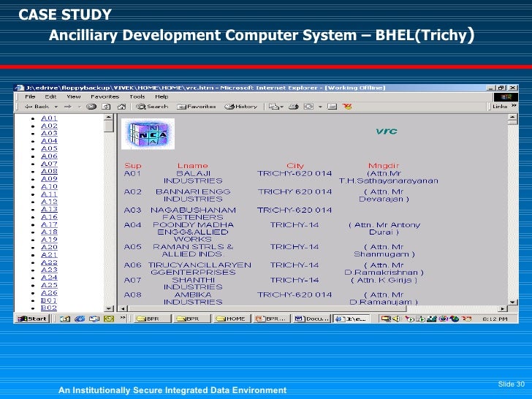The width and height of the screenshot is (532, 399).
Task: Open the Edit menu
Action: tap(50, 96)
